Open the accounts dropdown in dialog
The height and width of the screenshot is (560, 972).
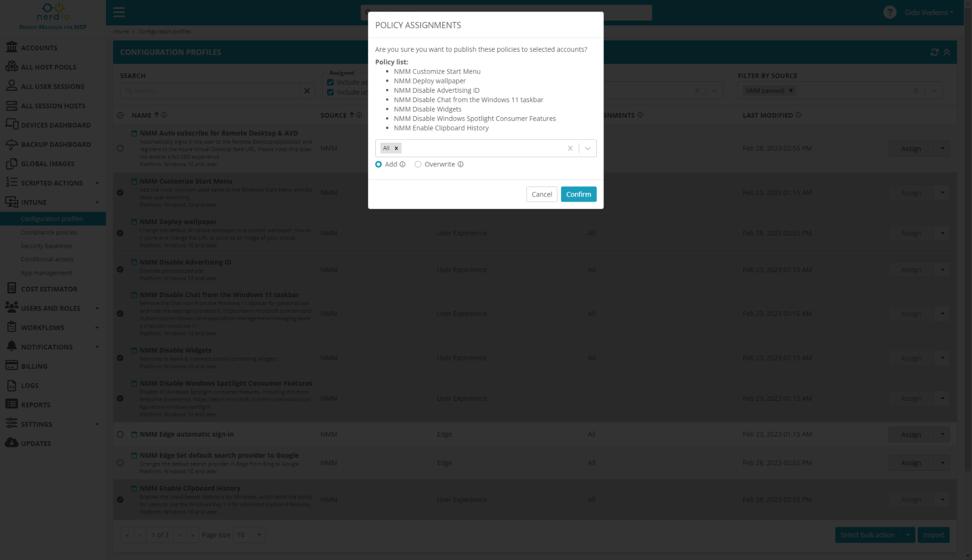(587, 148)
